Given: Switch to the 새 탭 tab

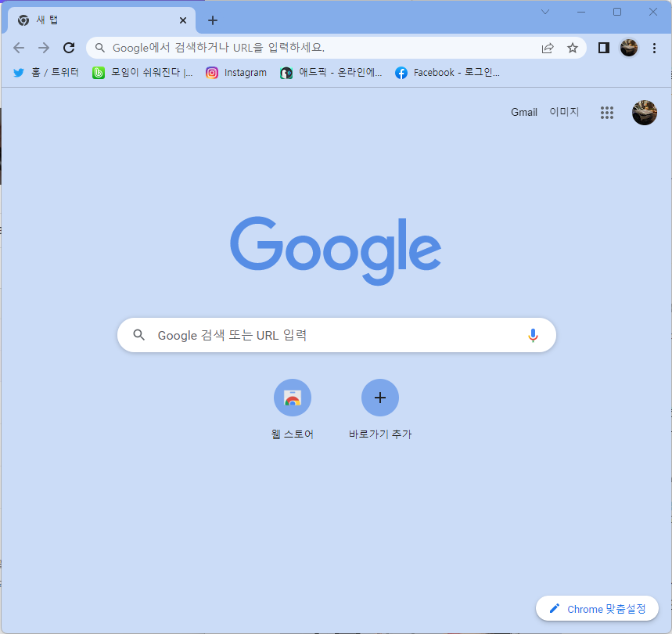Looking at the screenshot, I should point(94,20).
